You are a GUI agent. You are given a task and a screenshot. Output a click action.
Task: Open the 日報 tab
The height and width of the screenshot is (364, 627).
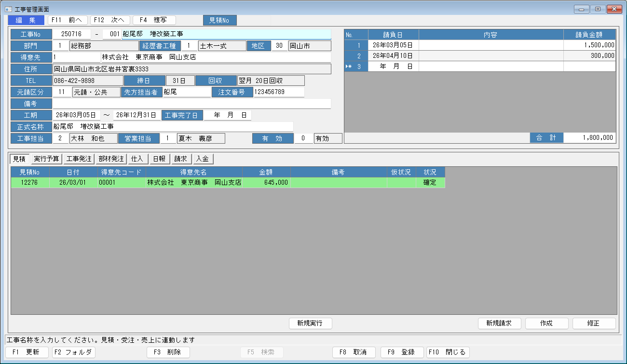pyautogui.click(x=159, y=159)
